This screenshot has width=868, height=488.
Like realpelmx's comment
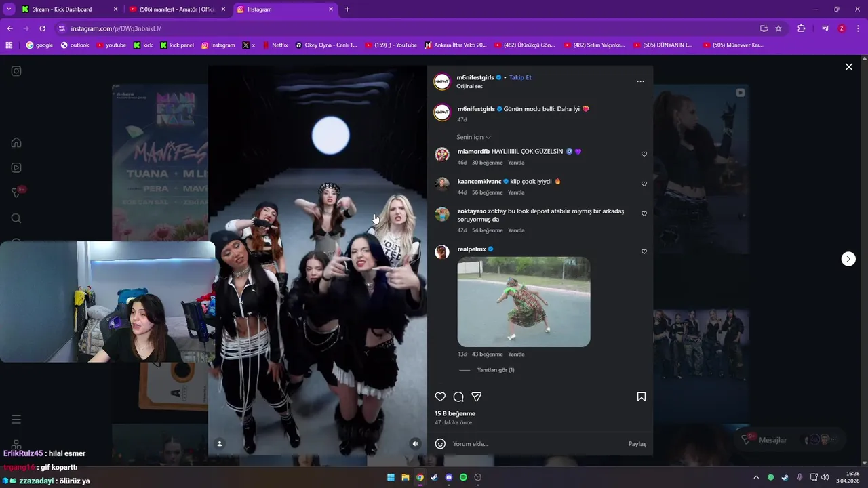tap(644, 251)
